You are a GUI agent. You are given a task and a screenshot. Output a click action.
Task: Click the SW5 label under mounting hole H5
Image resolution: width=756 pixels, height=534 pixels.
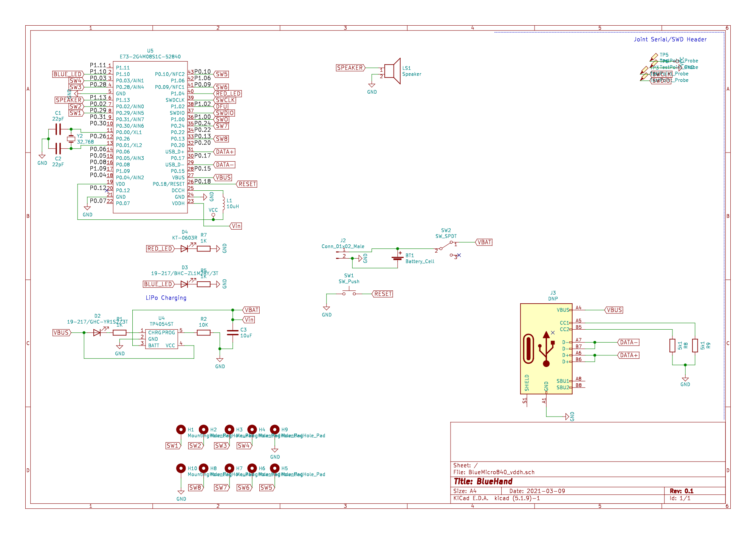click(x=267, y=488)
